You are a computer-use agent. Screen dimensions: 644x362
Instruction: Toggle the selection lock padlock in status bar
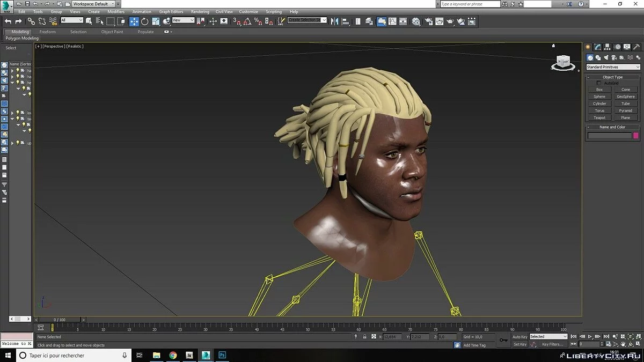pyautogui.click(x=365, y=337)
